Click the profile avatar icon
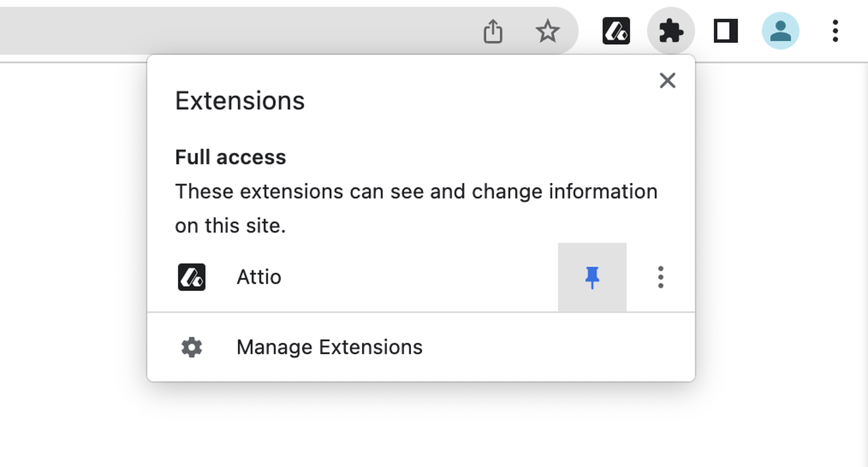 click(x=780, y=31)
